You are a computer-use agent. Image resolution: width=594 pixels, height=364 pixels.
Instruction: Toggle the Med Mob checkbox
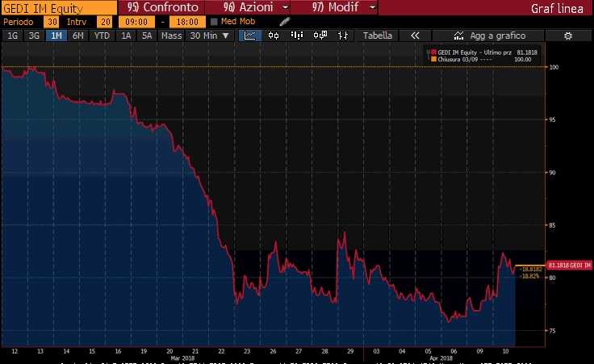tap(214, 22)
